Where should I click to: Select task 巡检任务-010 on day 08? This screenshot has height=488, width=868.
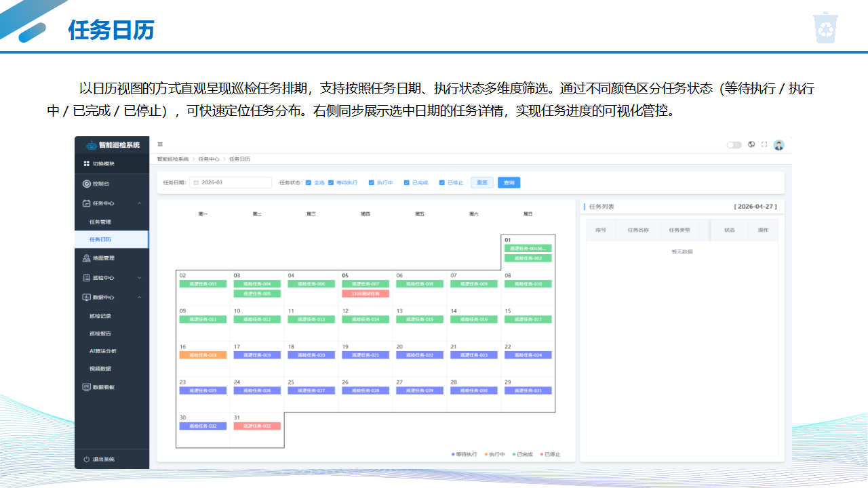tap(528, 284)
